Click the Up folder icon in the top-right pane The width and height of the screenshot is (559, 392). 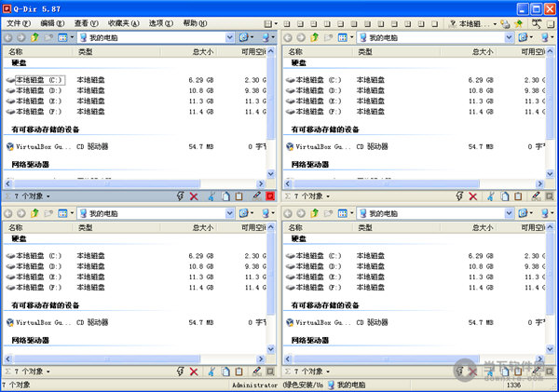click(x=315, y=37)
